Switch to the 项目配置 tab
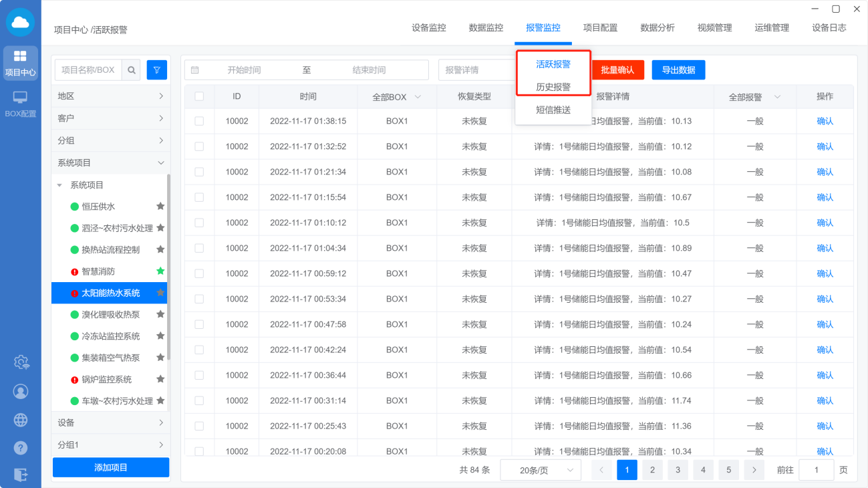Screen dimensions: 868x488 [x=600, y=27]
